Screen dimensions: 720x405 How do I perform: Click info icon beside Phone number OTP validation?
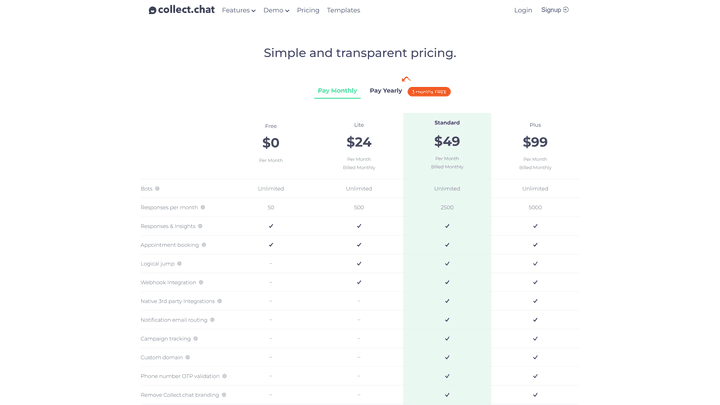coord(225,376)
